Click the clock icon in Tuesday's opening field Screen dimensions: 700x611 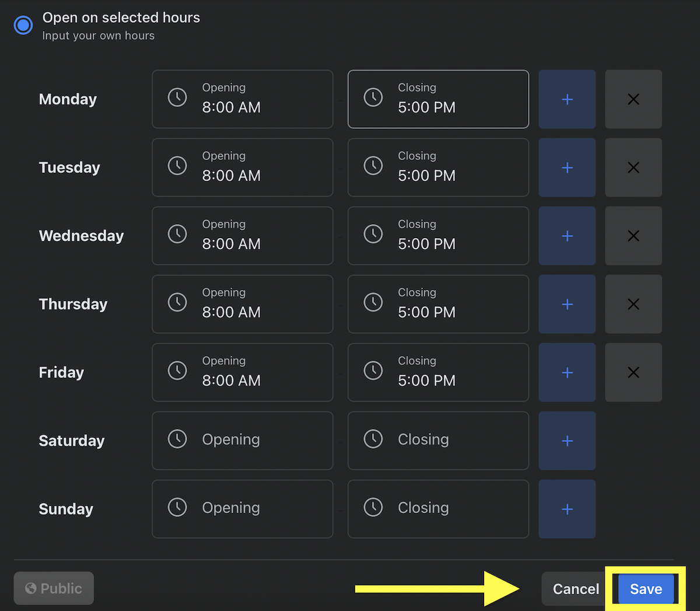coord(177,166)
